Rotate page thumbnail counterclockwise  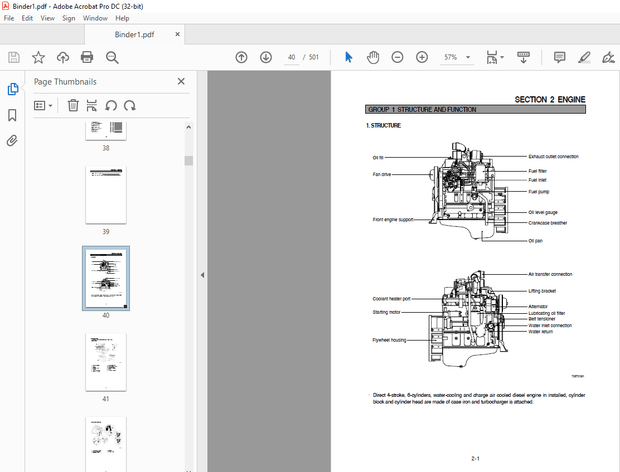(x=111, y=105)
